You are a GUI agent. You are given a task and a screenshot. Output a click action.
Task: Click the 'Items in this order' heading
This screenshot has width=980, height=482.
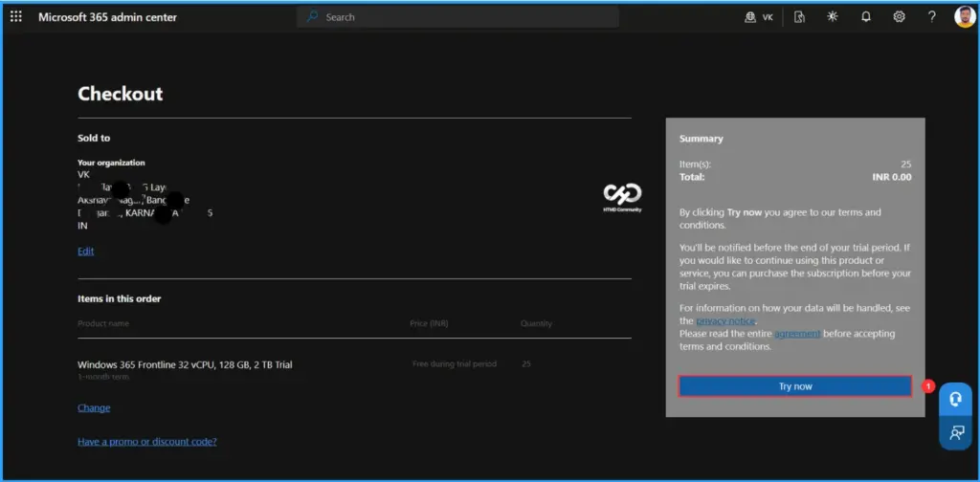coord(120,298)
